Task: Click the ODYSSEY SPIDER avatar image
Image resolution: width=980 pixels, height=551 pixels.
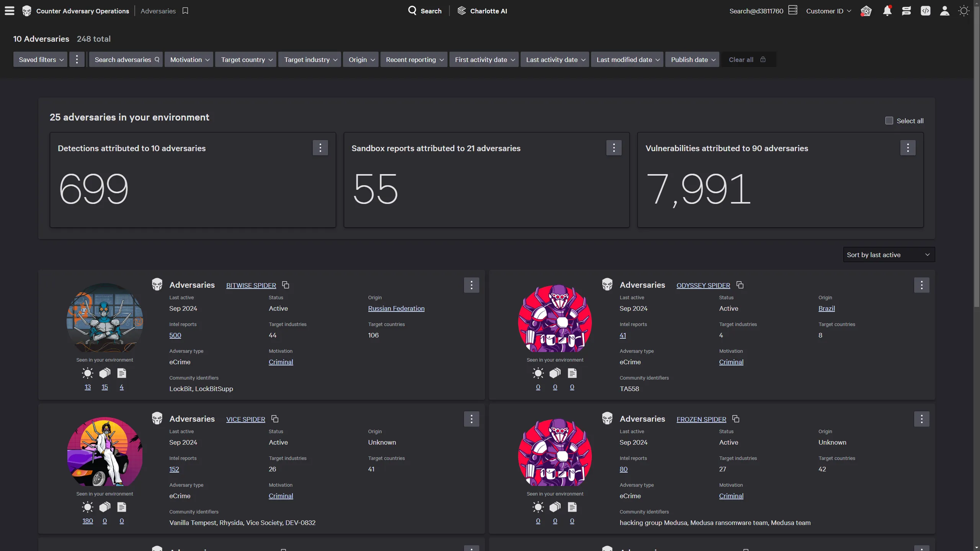Action: pos(555,318)
